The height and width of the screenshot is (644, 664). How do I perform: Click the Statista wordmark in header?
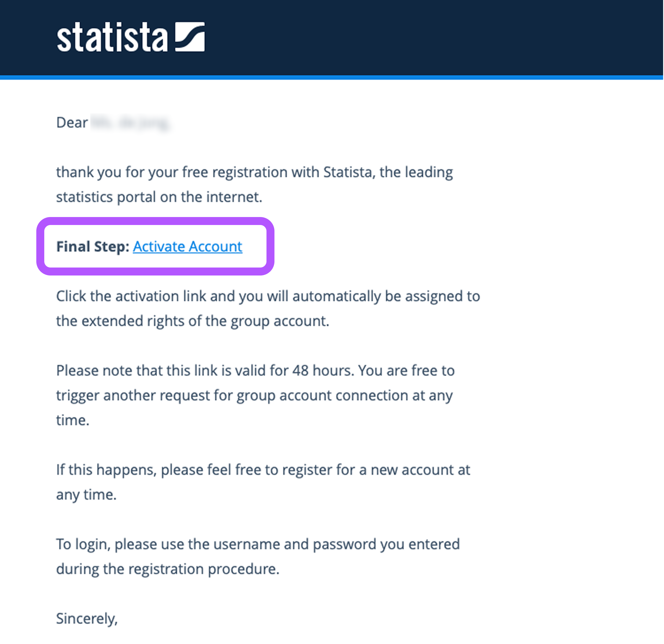click(112, 38)
